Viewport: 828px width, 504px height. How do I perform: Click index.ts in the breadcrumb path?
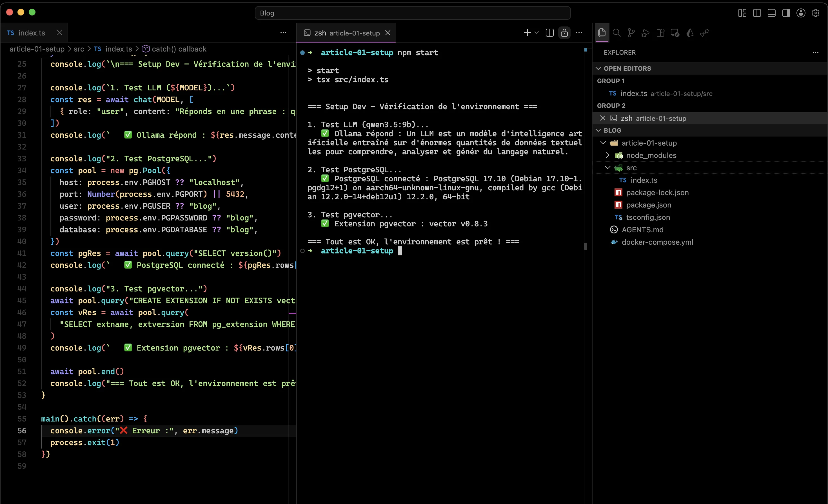(119, 49)
